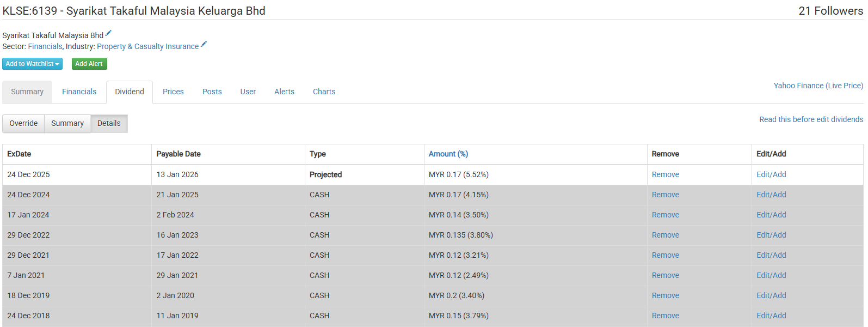The height and width of the screenshot is (327, 868).
Task: Select the Details view button
Action: click(x=109, y=123)
